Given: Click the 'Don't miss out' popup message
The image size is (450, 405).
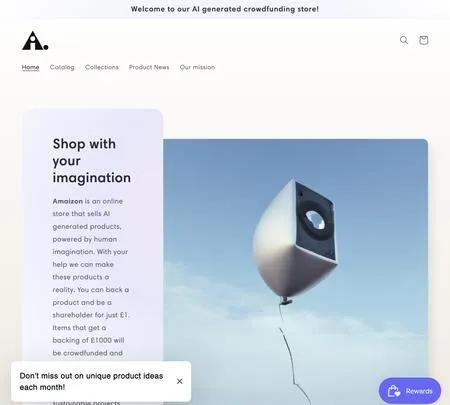Looking at the screenshot, I should pyautogui.click(x=91, y=381).
